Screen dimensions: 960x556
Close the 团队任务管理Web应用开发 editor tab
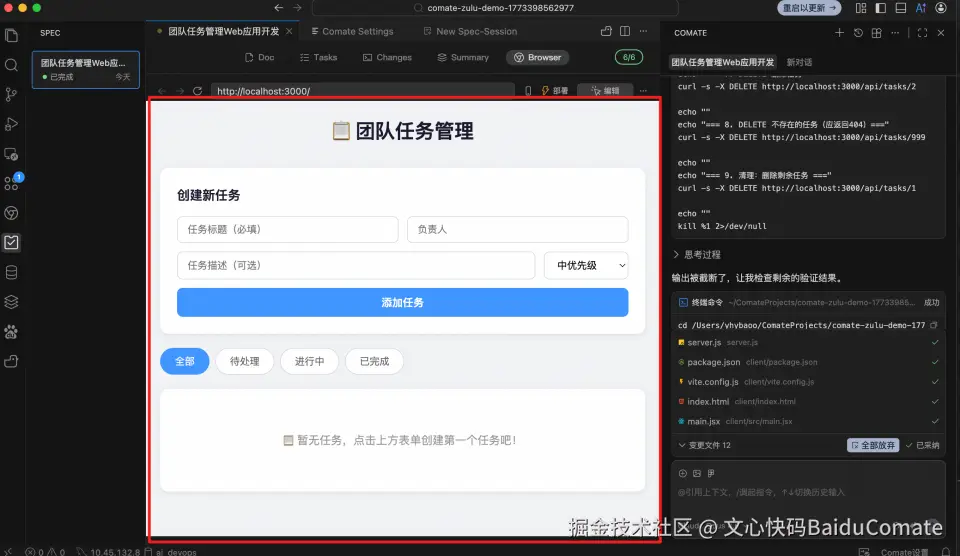[x=289, y=31]
